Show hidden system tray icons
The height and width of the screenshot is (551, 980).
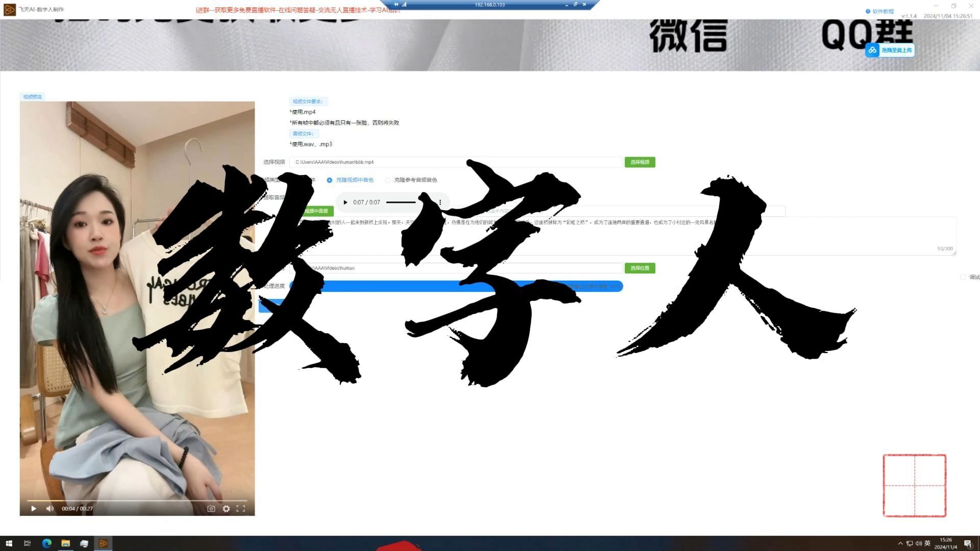pyautogui.click(x=900, y=543)
